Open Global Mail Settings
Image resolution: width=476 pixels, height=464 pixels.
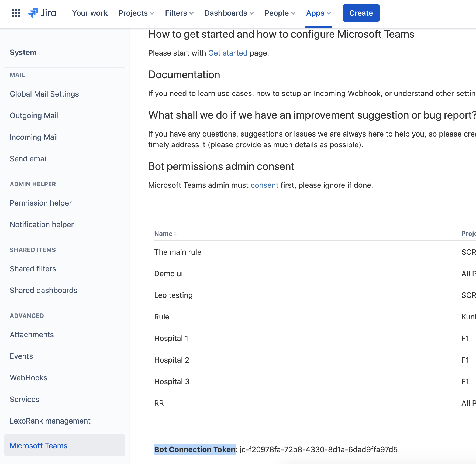[44, 94]
